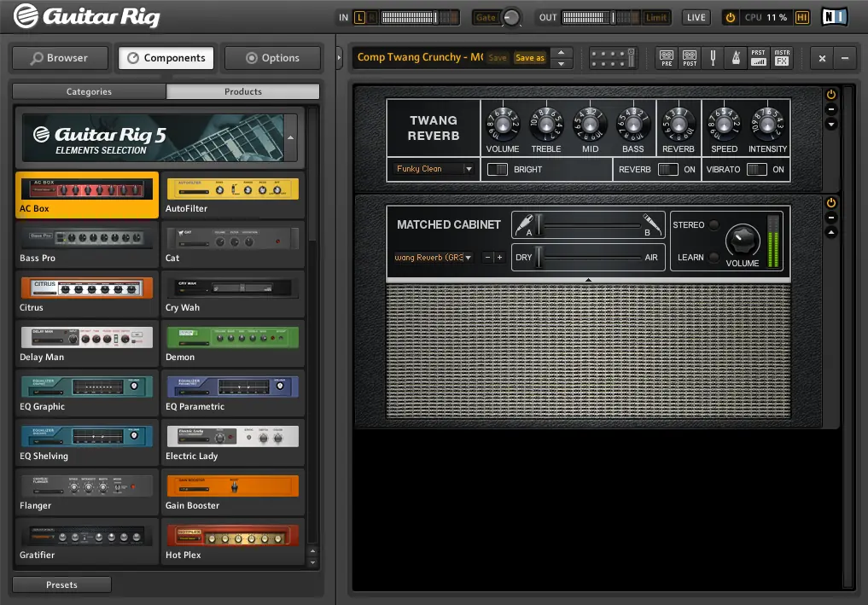Click the Gate threshold knob
This screenshot has height=605, width=868.
[511, 18]
